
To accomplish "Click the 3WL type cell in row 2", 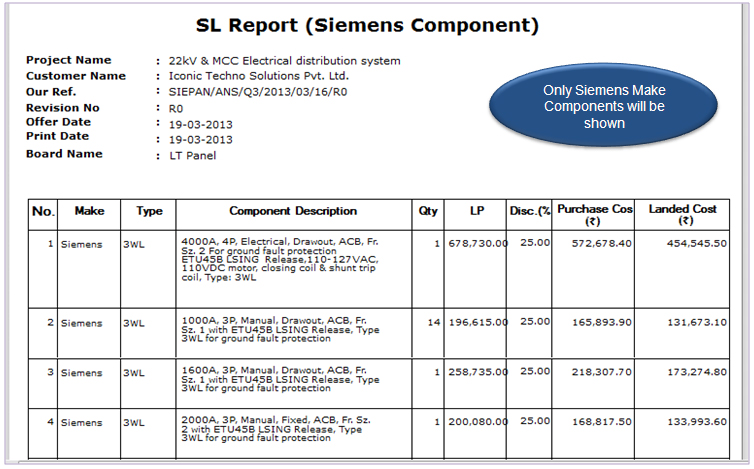I will click(134, 323).
